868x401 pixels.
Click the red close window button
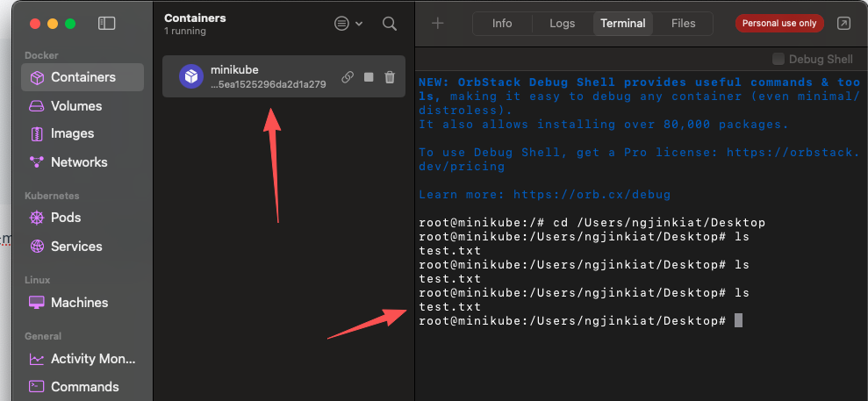click(x=35, y=23)
